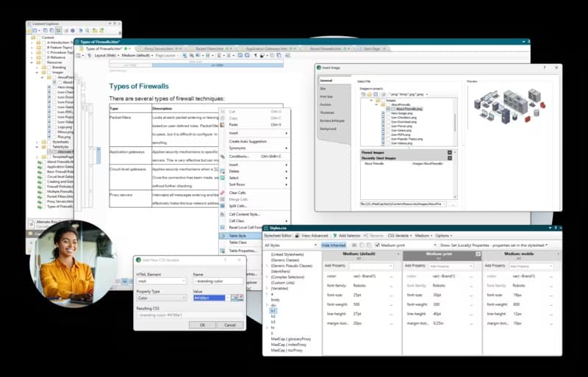Open the All Styles filter dropdown
This screenshot has height=377, width=588.
(x=290, y=245)
